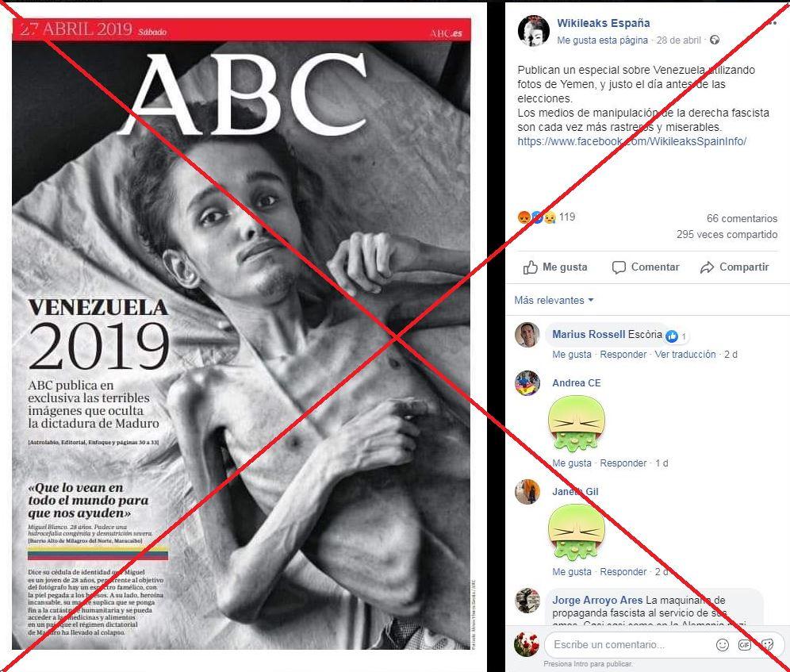Click the Escribe un comentario input field
The image size is (790, 672).
(630, 644)
